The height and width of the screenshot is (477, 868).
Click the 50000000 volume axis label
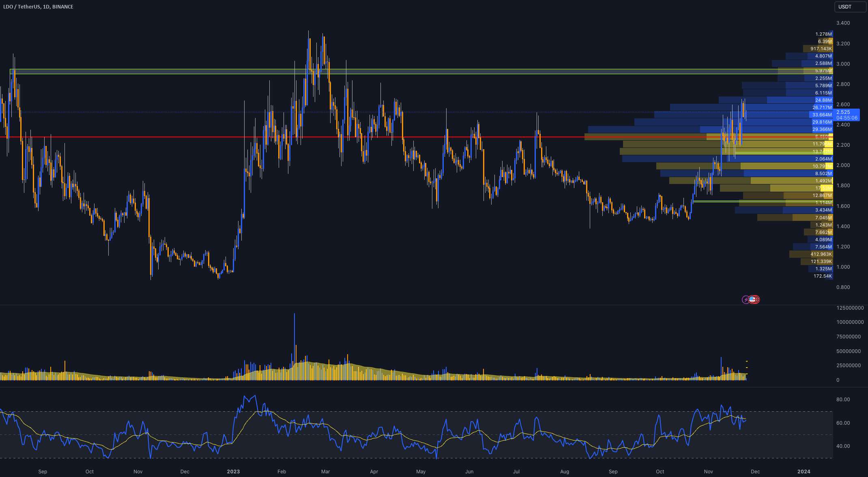[849, 351]
